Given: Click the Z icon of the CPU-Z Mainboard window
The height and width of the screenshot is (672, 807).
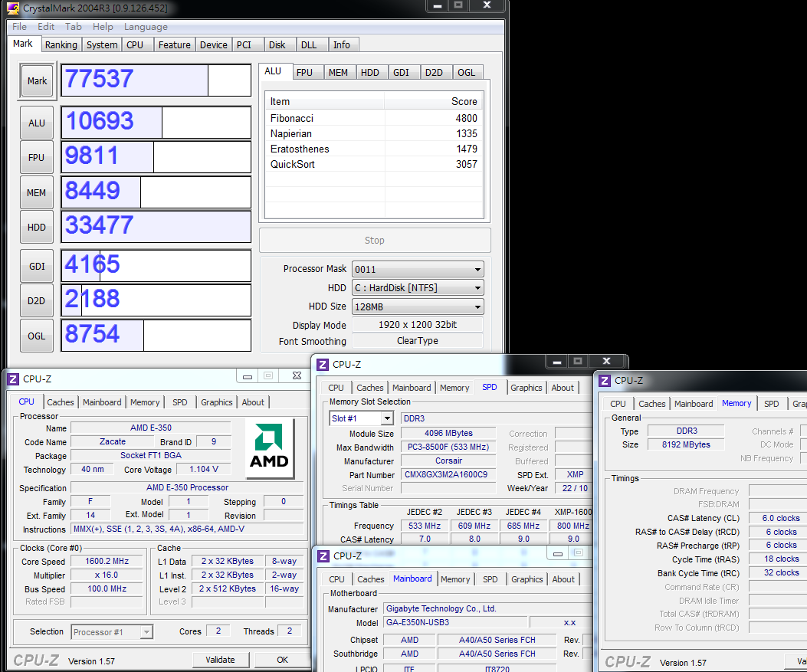Looking at the screenshot, I should point(323,556).
